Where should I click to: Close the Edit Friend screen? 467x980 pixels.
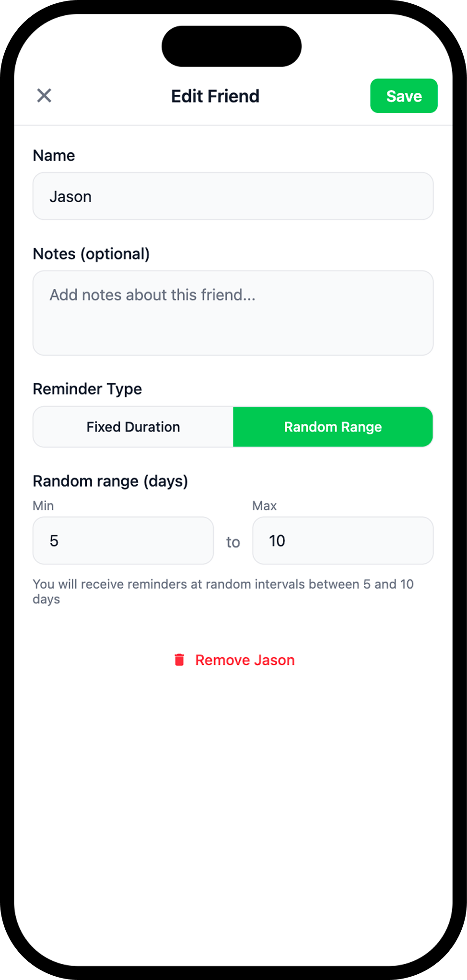[x=44, y=96]
